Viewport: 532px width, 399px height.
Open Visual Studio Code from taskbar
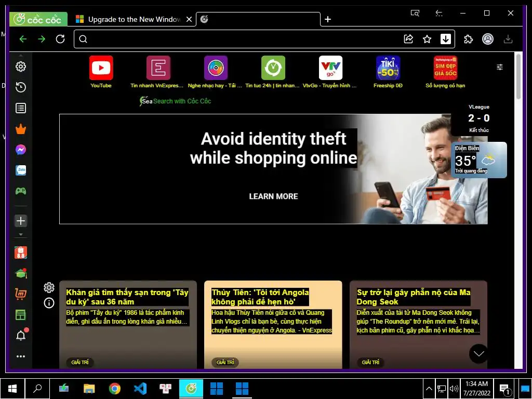coord(140,389)
